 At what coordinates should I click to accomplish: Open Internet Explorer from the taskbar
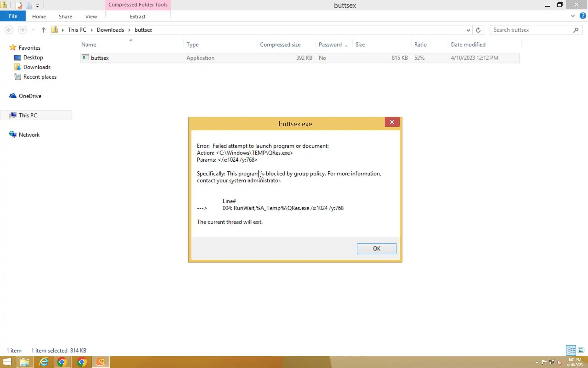pyautogui.click(x=44, y=362)
